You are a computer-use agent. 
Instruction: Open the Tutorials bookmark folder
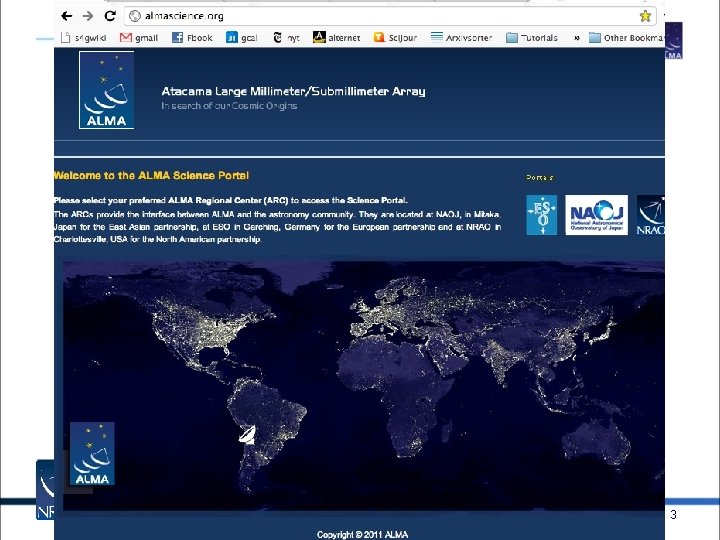pyautogui.click(x=532, y=38)
